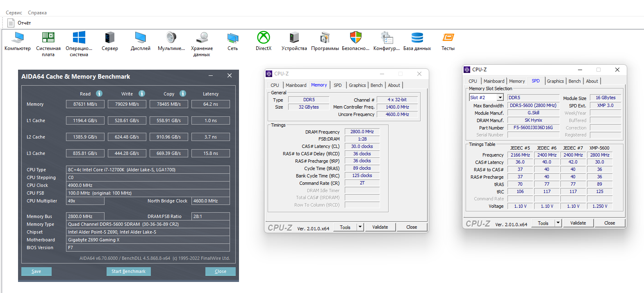Open the Программы icon
644x293 pixels.
click(325, 38)
